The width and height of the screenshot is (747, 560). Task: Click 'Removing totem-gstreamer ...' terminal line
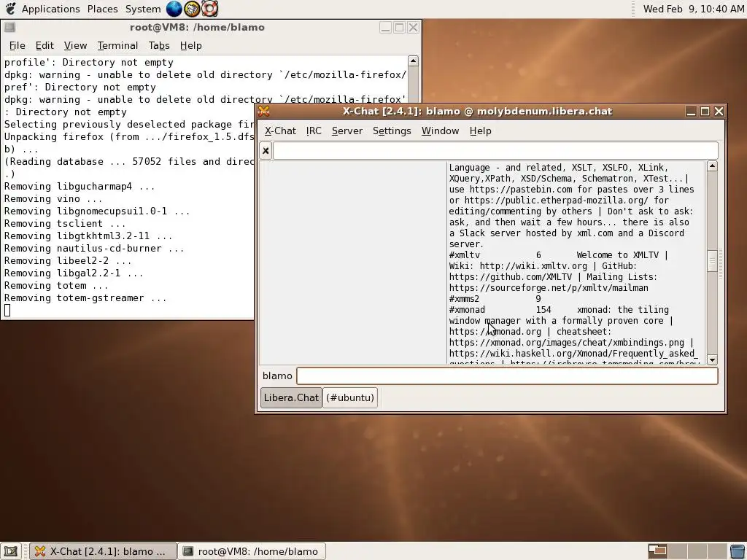85,298
